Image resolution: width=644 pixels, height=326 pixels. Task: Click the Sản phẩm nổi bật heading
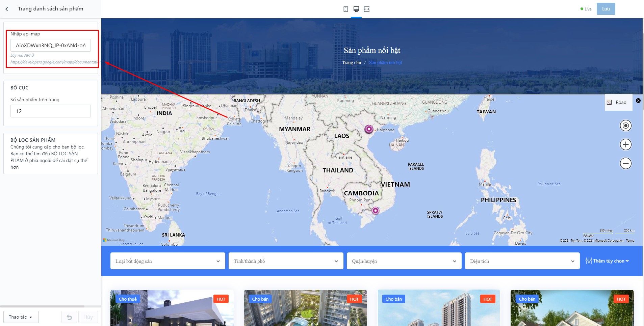(372, 50)
